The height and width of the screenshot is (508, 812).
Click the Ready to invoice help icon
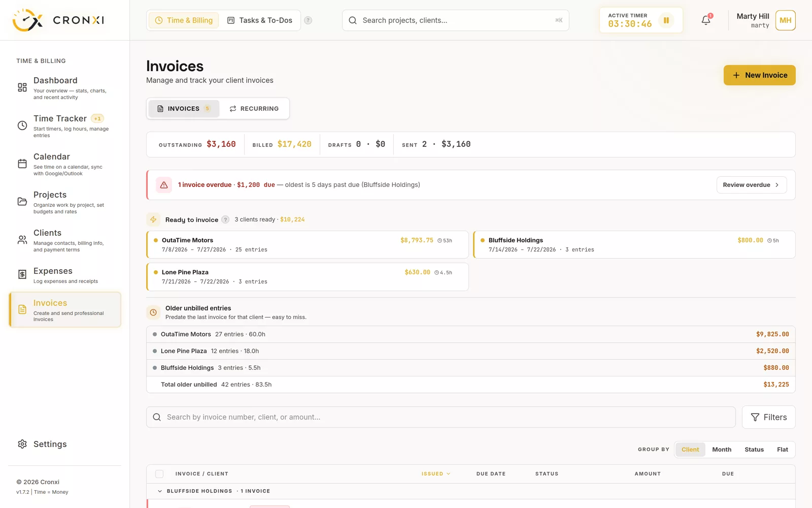225,219
